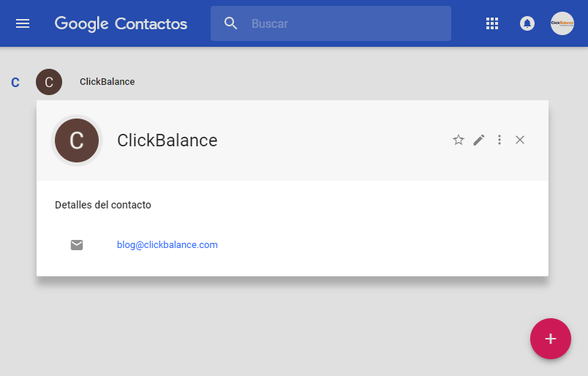This screenshot has height=376, width=588.
Task: Star the ClickBalance contact
Action: point(459,140)
